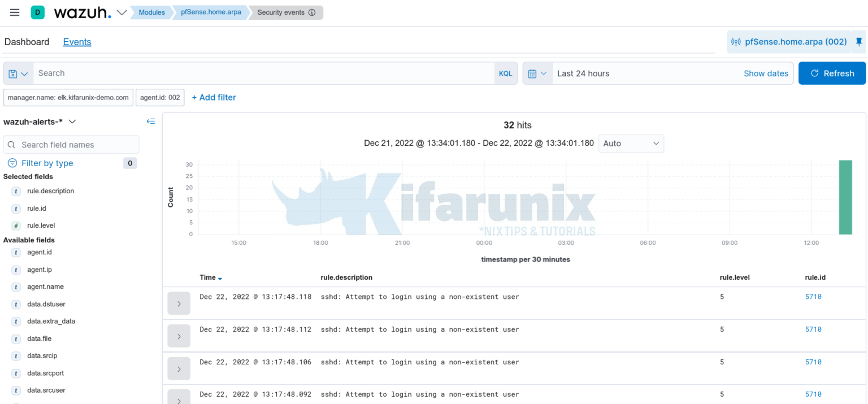Screen dimensions: 868x404
Task: Expand the first event row details
Action: coord(179,303)
